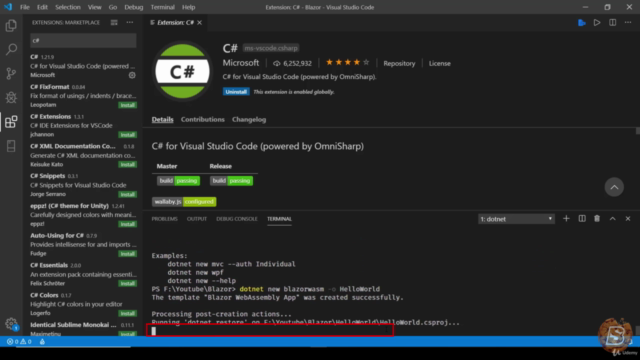
Task: Create a new terminal with plus icon
Action: click(x=566, y=219)
